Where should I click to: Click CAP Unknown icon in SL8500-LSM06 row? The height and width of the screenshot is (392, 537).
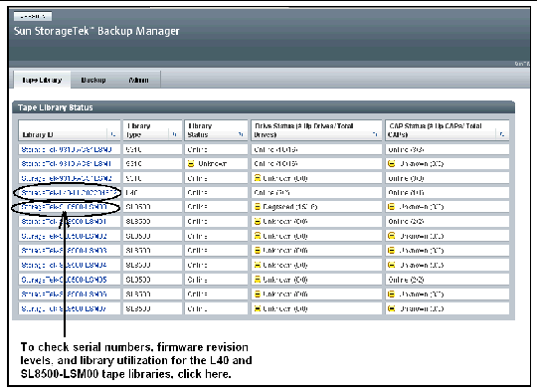[x=391, y=294]
